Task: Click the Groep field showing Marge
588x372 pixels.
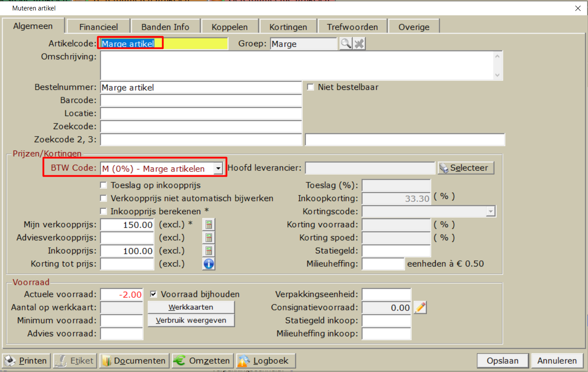Action: 303,44
